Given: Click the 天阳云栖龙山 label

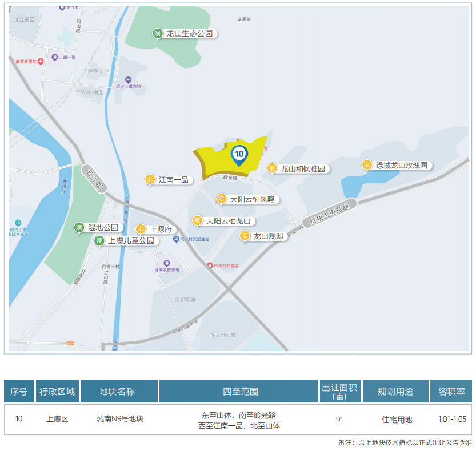Looking at the screenshot, I should click(229, 221).
